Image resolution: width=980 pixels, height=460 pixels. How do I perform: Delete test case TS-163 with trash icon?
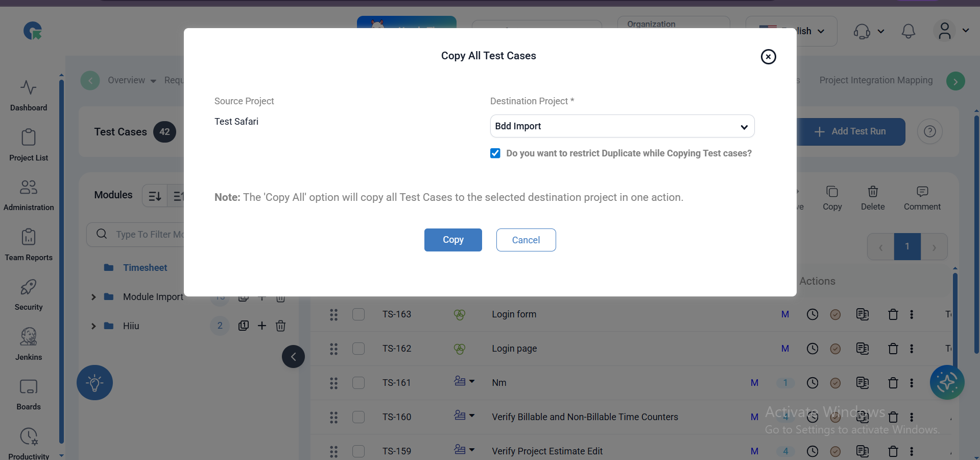coord(893,314)
